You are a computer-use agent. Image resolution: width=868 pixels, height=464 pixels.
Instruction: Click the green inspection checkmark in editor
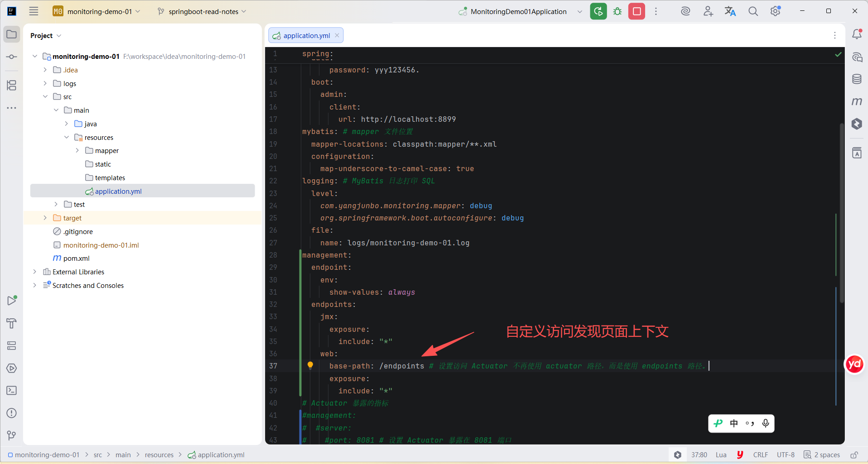coord(838,54)
